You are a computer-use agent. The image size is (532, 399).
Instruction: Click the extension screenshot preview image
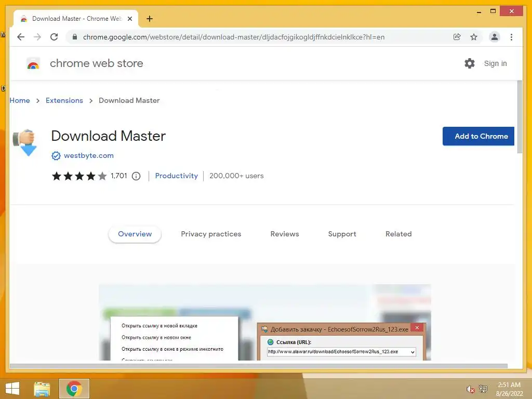tap(264, 322)
